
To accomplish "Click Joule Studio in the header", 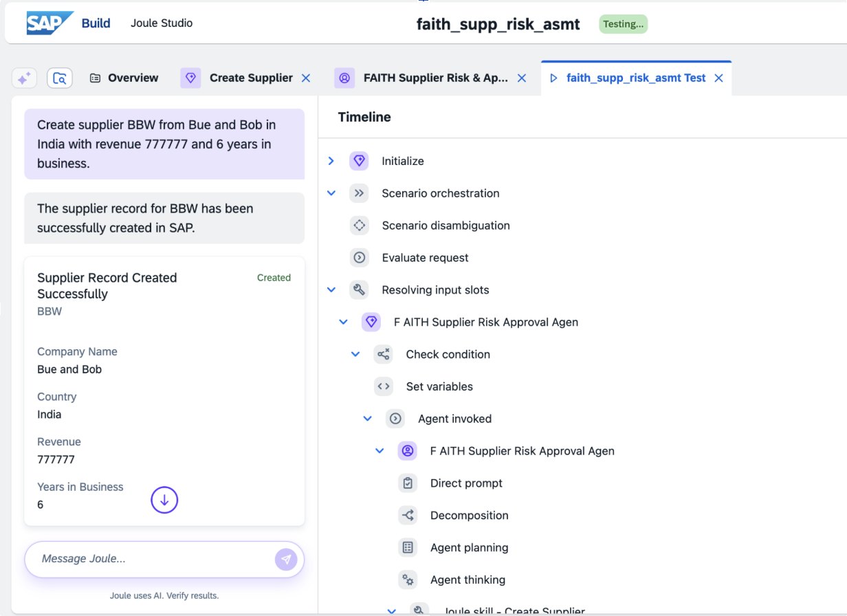I will (x=162, y=23).
